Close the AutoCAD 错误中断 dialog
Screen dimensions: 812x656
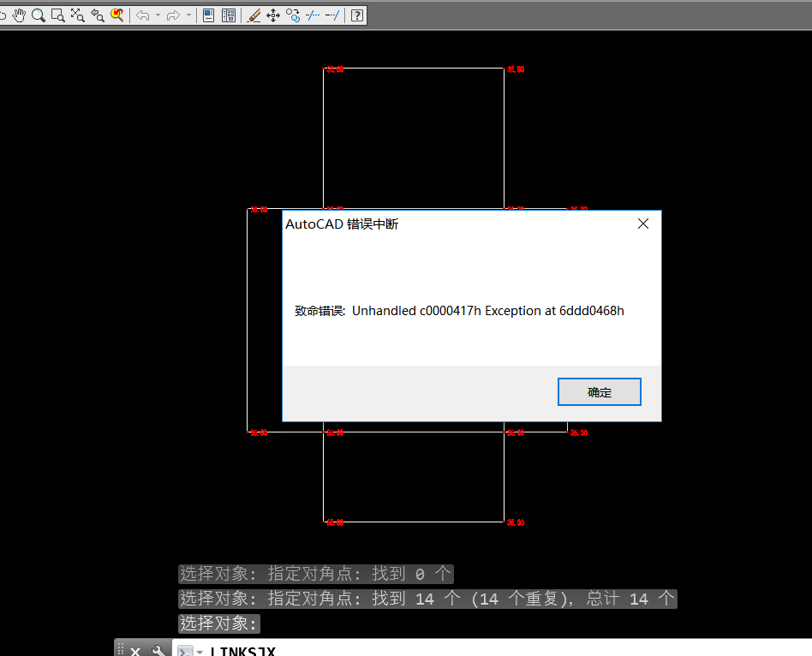(x=643, y=224)
